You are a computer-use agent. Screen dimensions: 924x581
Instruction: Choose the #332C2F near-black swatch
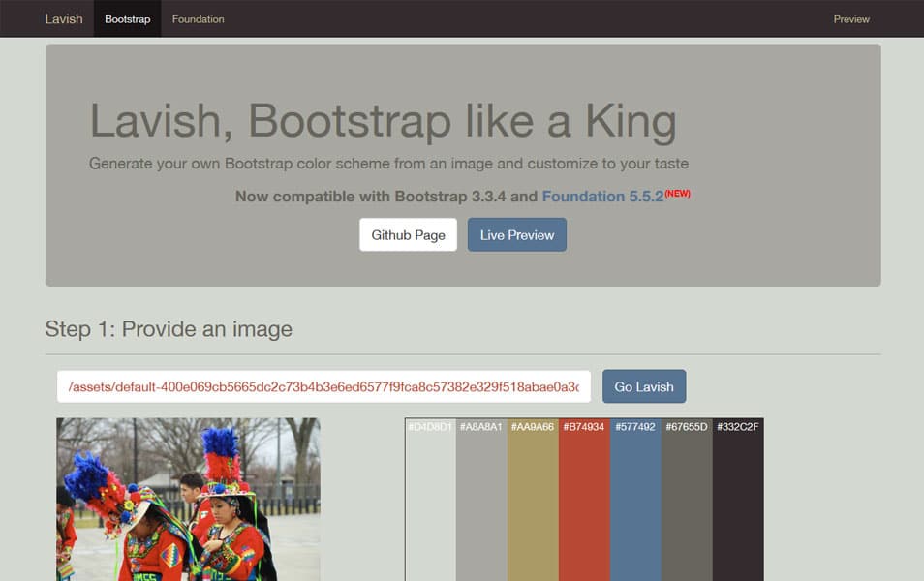(738, 504)
